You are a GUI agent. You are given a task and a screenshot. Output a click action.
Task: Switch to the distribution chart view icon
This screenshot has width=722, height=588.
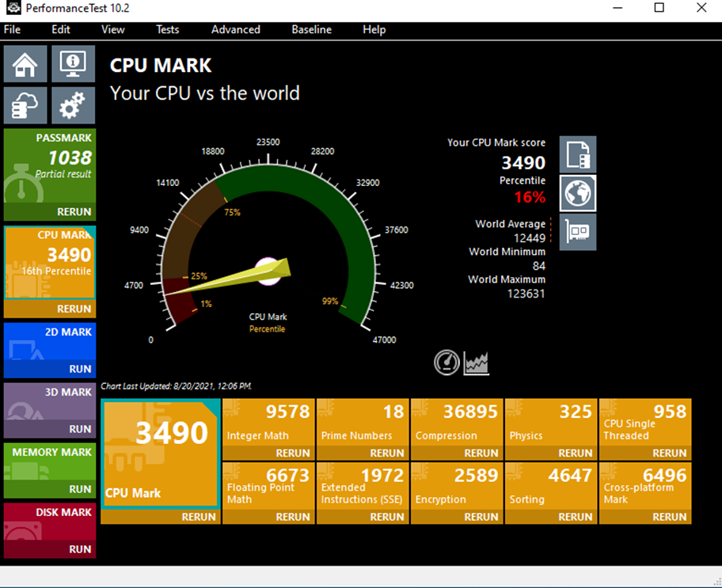(476, 362)
